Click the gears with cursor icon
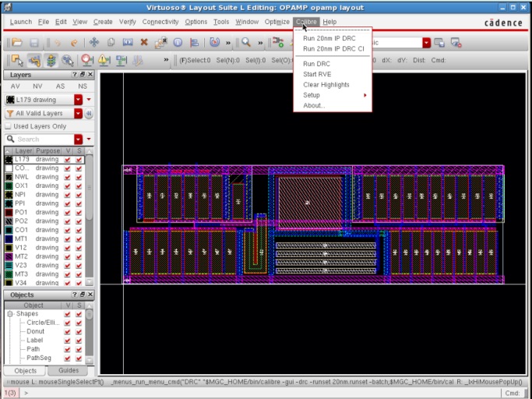This screenshot has width=532, height=399. coord(68,60)
